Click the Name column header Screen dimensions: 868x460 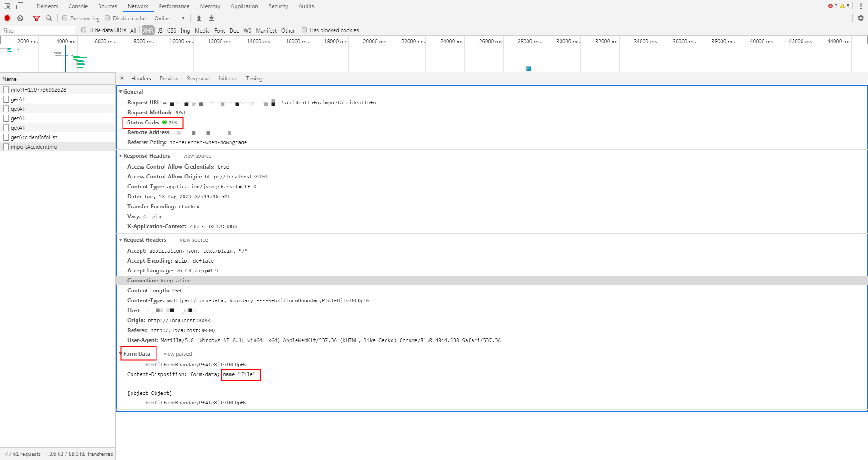point(58,79)
